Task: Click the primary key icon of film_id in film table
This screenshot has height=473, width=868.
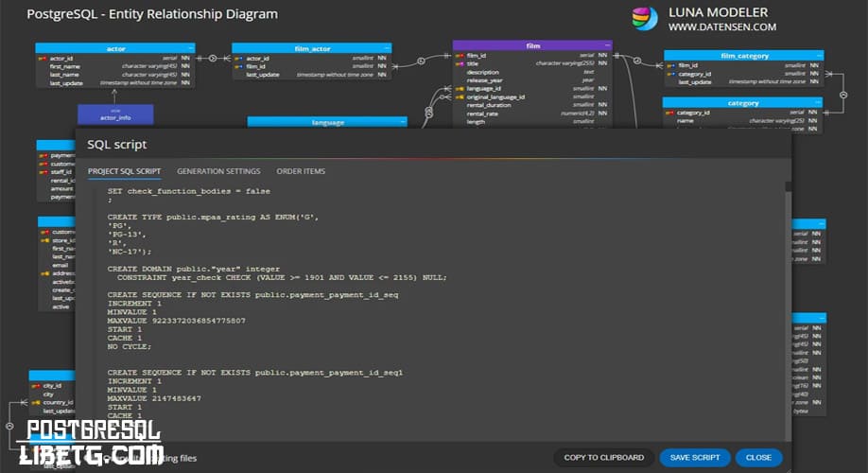Action: click(x=460, y=56)
